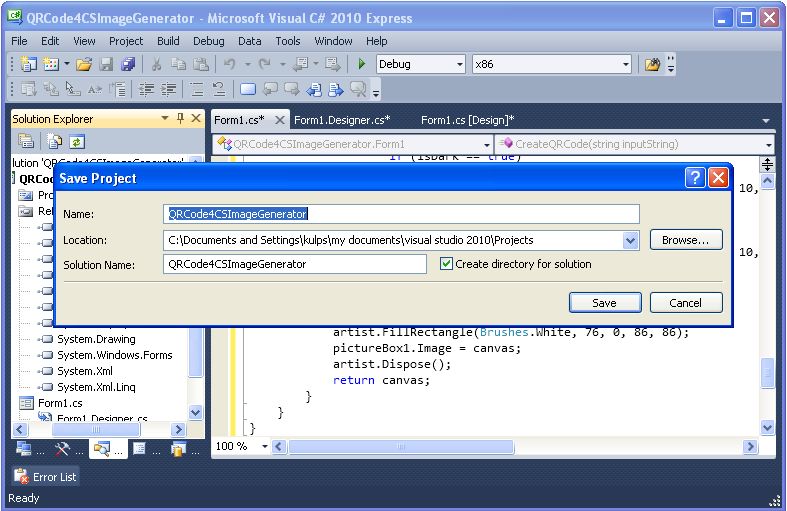Expand the Location path dropdown arrow

[x=630, y=240]
